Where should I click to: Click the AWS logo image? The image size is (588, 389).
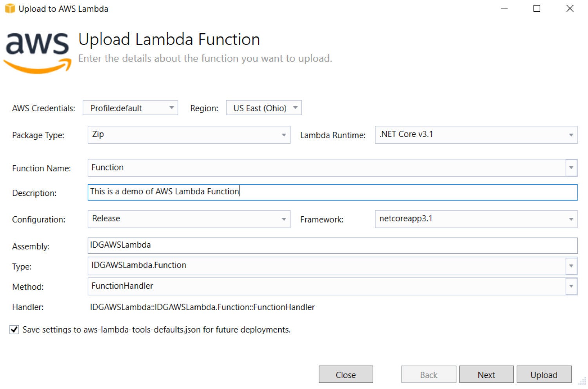coord(38,53)
